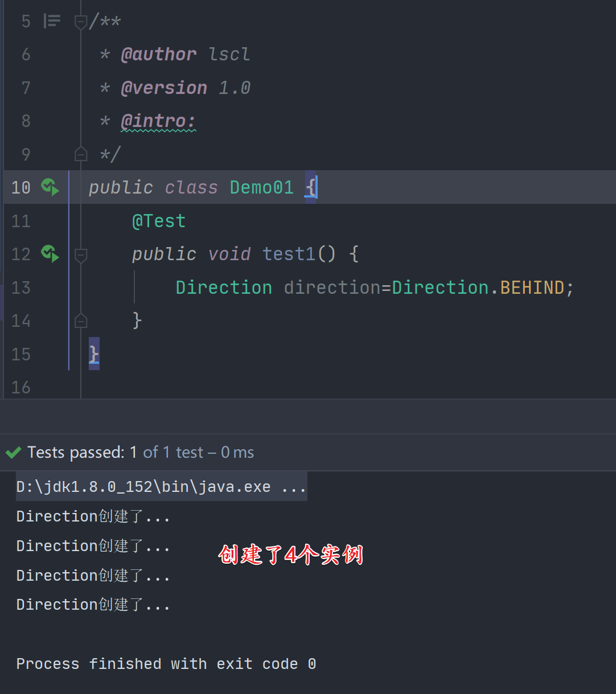616x694 pixels.
Task: Run Demo01 class via gutter run icon
Action: click(x=50, y=187)
